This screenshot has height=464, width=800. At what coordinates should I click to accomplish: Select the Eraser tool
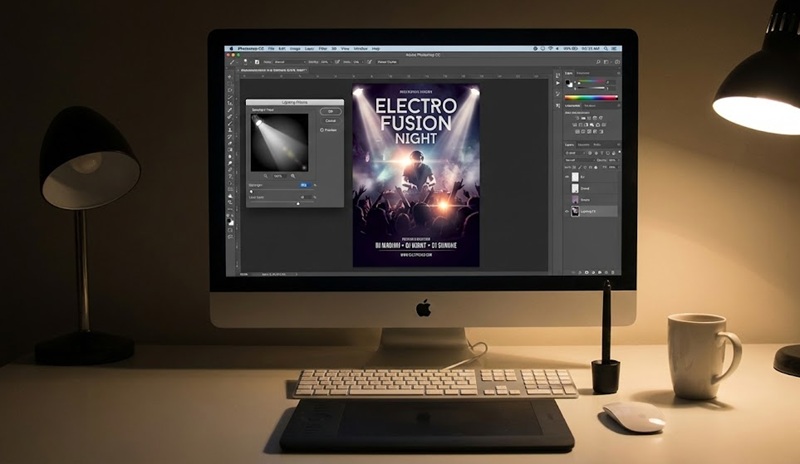pyautogui.click(x=230, y=142)
